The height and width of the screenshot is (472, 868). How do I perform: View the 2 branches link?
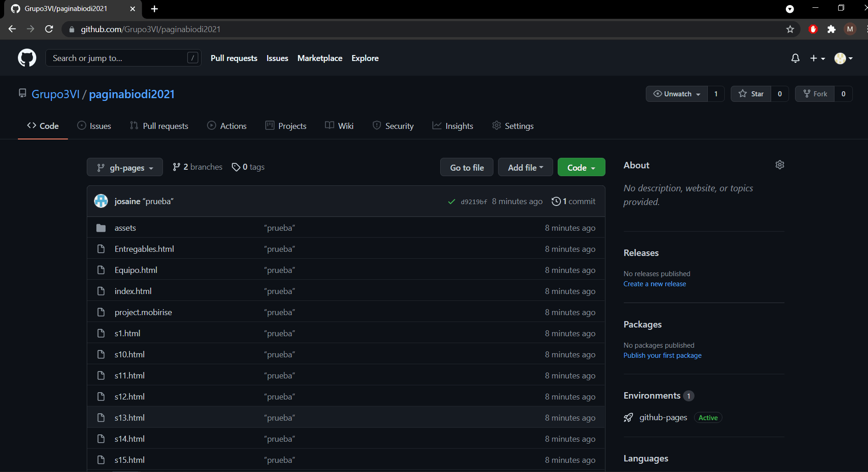click(x=197, y=167)
